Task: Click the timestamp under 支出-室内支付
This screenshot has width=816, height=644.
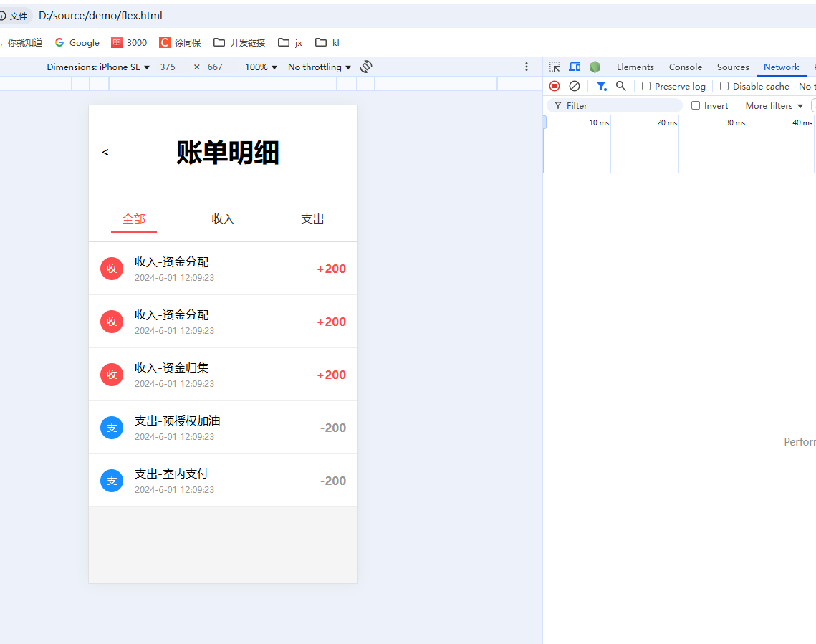Action: point(174,489)
